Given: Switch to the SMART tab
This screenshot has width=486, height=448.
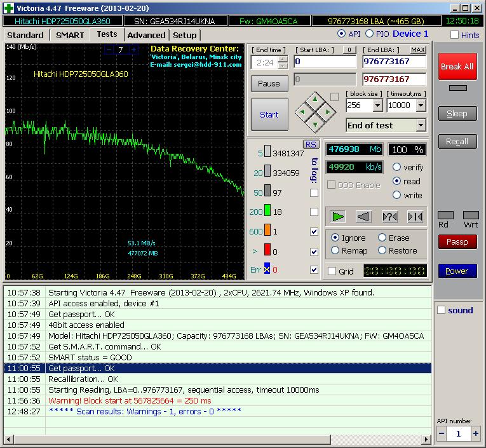Looking at the screenshot, I should (x=70, y=35).
